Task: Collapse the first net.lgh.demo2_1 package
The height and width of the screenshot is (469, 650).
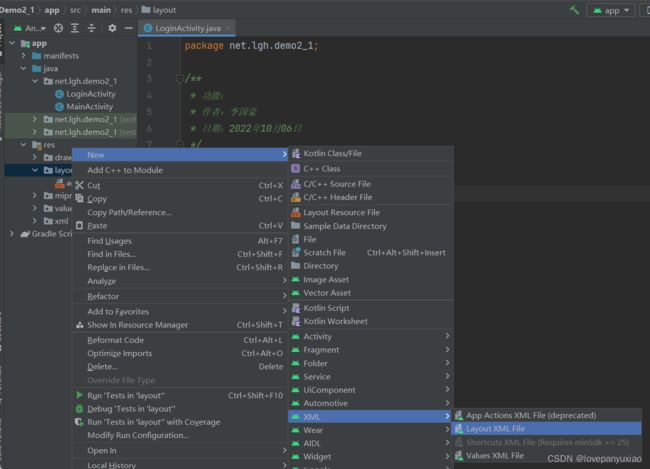Action: pos(35,81)
